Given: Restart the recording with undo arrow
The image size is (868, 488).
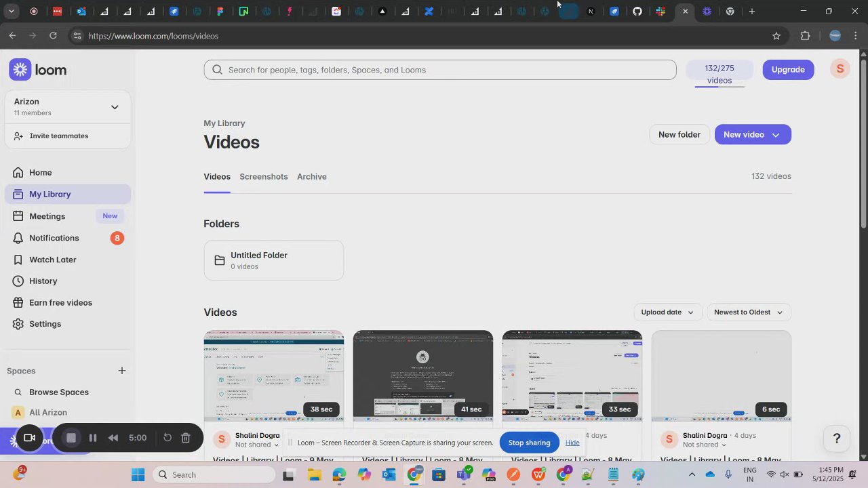Looking at the screenshot, I should point(167,438).
